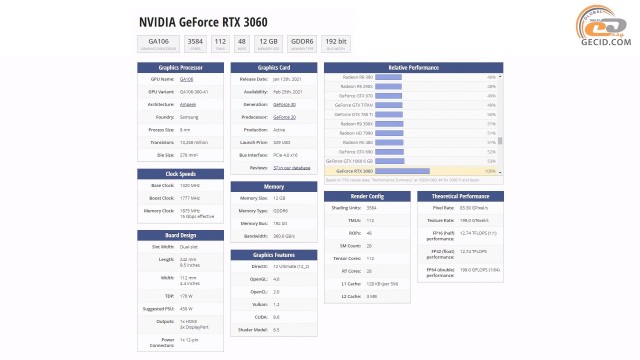This screenshot has width=640, height=360.
Task: Click the 'Board Design' section header
Action: point(180,236)
